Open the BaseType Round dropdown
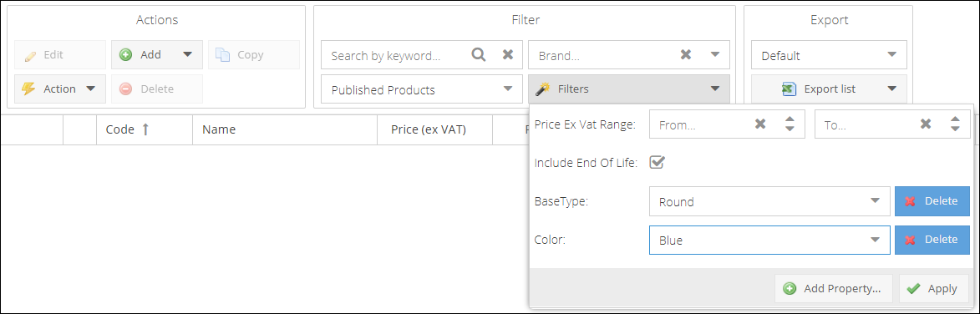Screen dimensions: 980x314 [769, 201]
